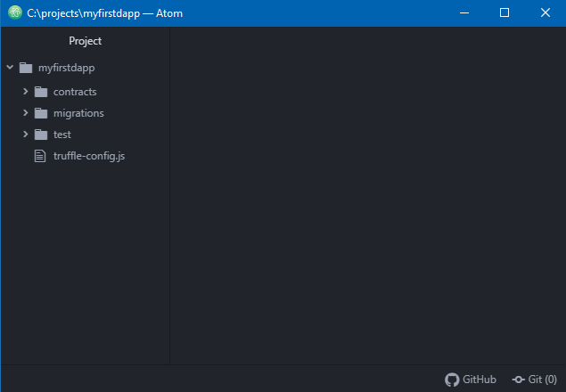
Task: Collapse the myfirstdapp project root chevron
Action: tap(10, 67)
